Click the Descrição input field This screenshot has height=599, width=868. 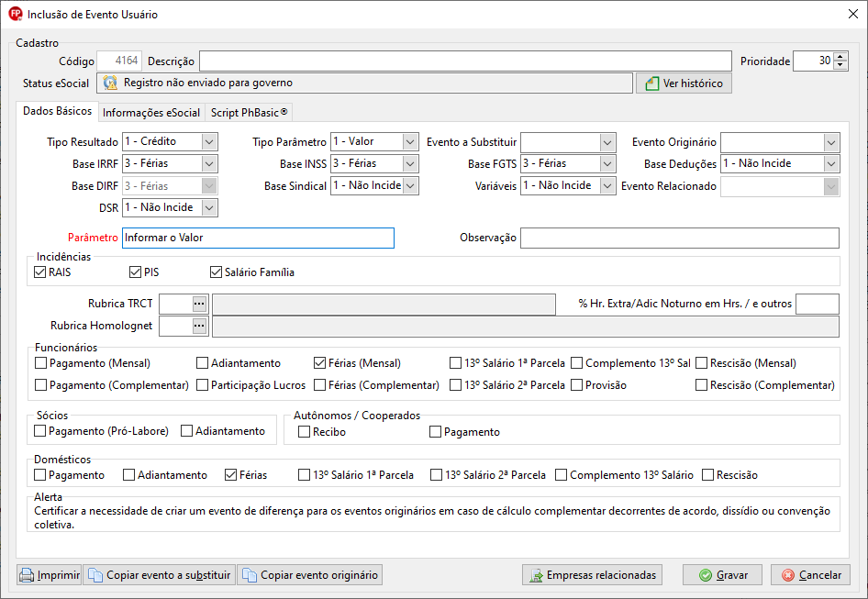tap(465, 61)
